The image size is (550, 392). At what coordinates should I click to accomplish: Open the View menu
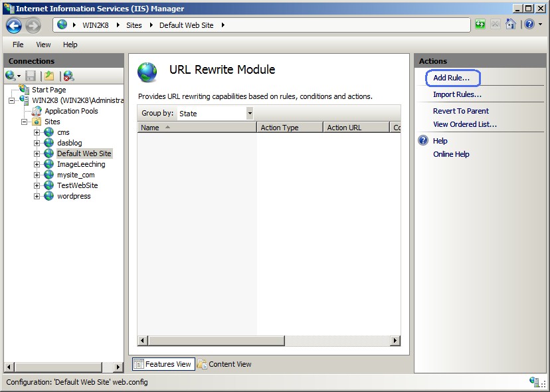click(43, 45)
